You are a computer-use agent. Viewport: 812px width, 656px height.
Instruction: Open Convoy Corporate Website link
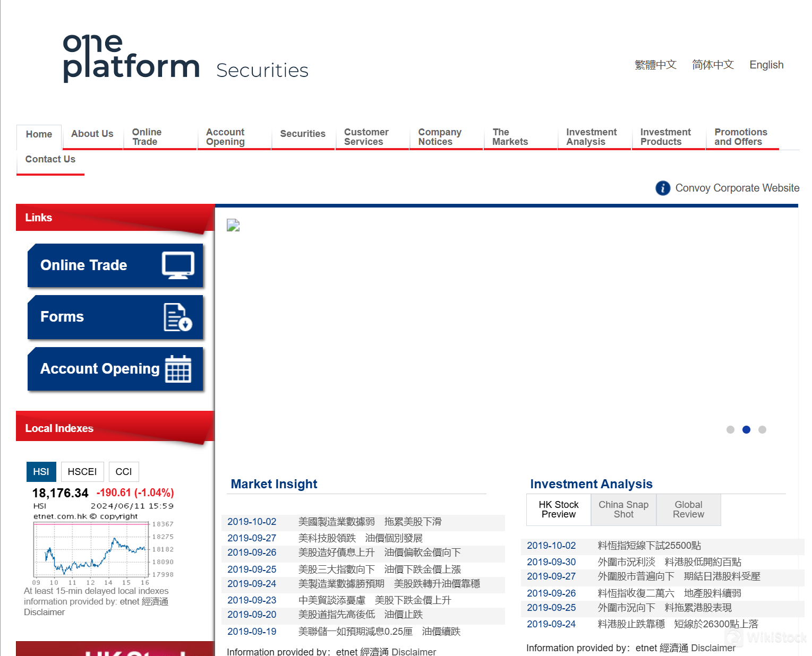point(737,188)
